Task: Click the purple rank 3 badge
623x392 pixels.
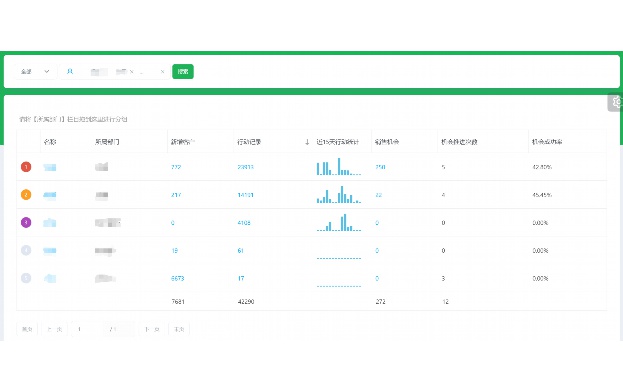Action: (26, 222)
